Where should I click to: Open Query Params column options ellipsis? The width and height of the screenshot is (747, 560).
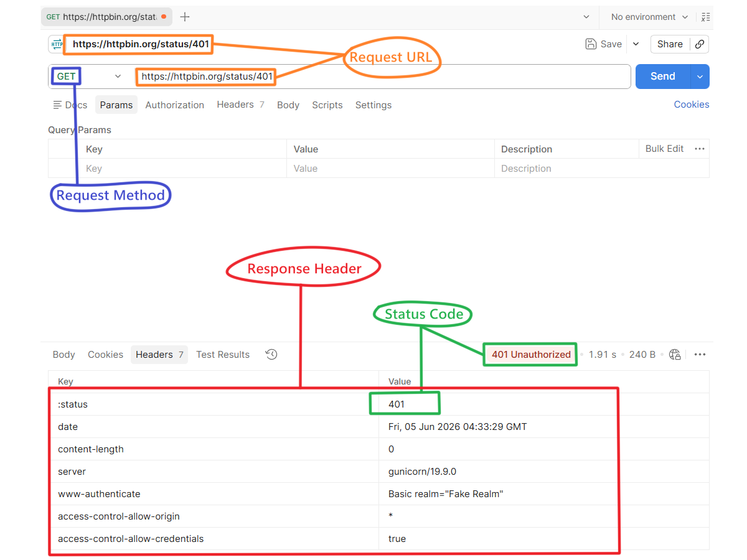pyautogui.click(x=700, y=149)
